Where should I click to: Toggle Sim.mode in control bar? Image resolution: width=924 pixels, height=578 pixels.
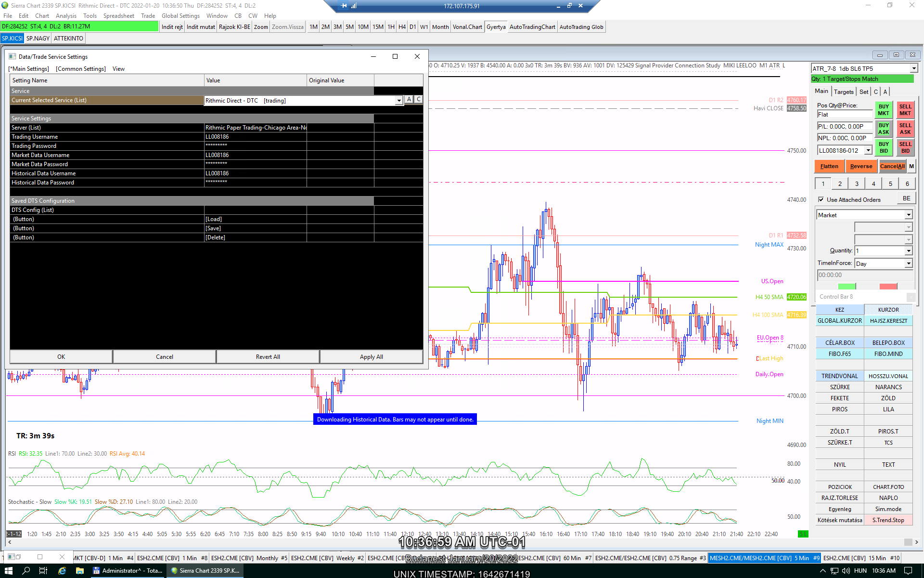[888, 509]
